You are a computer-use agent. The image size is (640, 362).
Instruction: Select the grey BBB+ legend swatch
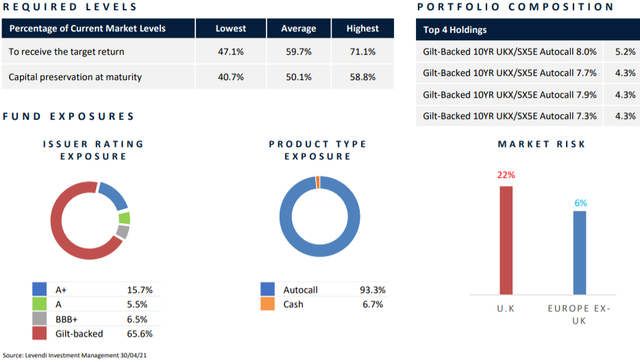[40, 318]
